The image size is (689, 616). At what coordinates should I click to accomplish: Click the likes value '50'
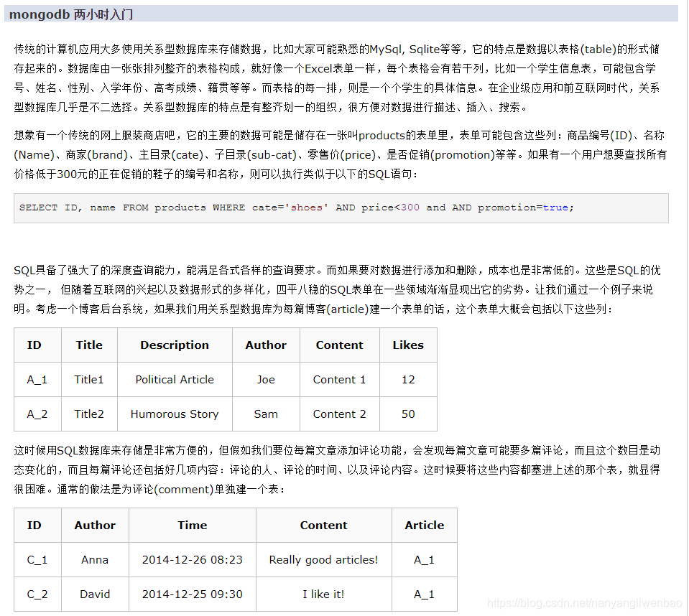pyautogui.click(x=408, y=414)
